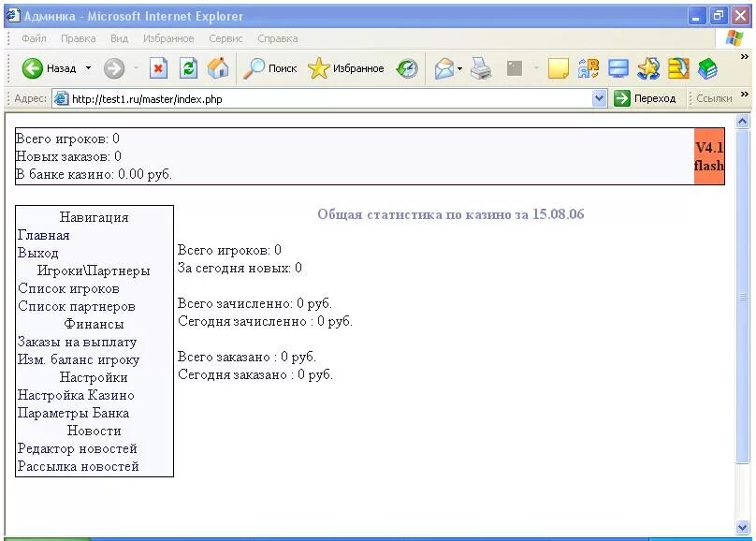Click the Internet Explorer title bar icon
Screen dimensions: 756x541
pos(12,15)
